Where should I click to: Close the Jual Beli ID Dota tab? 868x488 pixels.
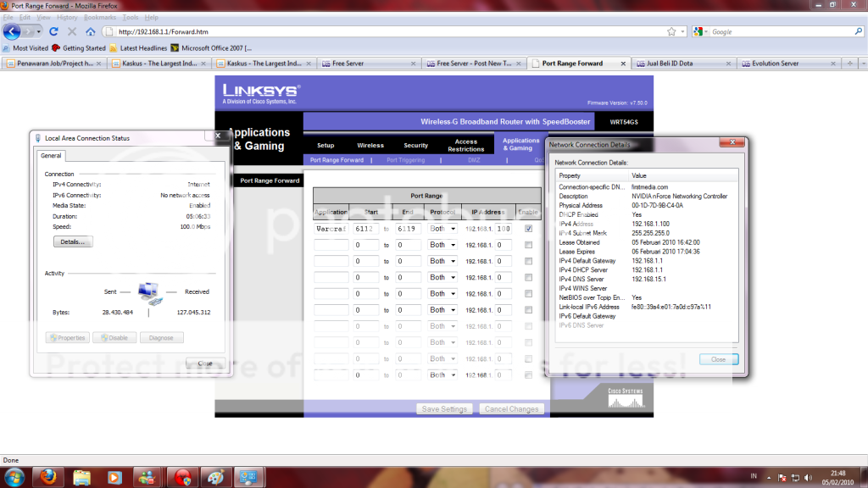728,64
